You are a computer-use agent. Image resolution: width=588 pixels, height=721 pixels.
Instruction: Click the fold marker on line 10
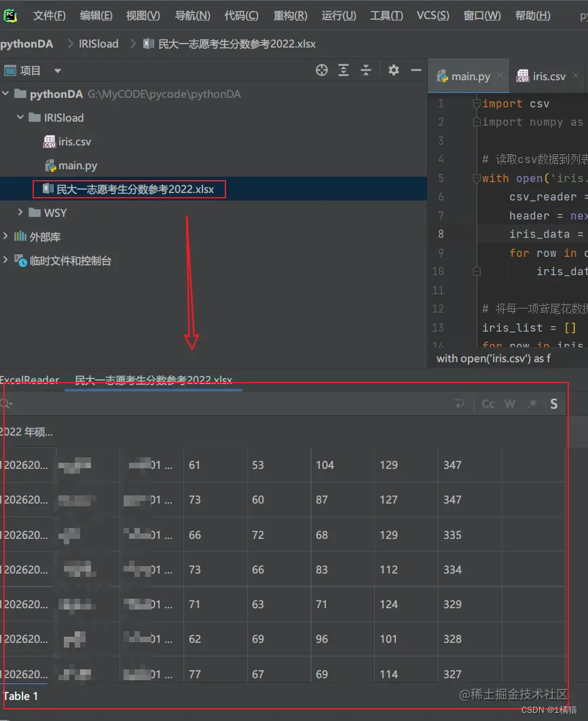coord(477,272)
